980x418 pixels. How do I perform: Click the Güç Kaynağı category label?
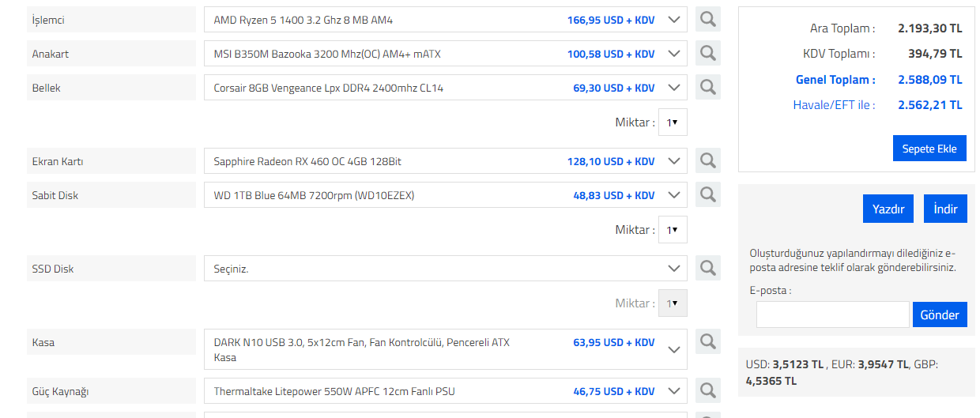(111, 391)
